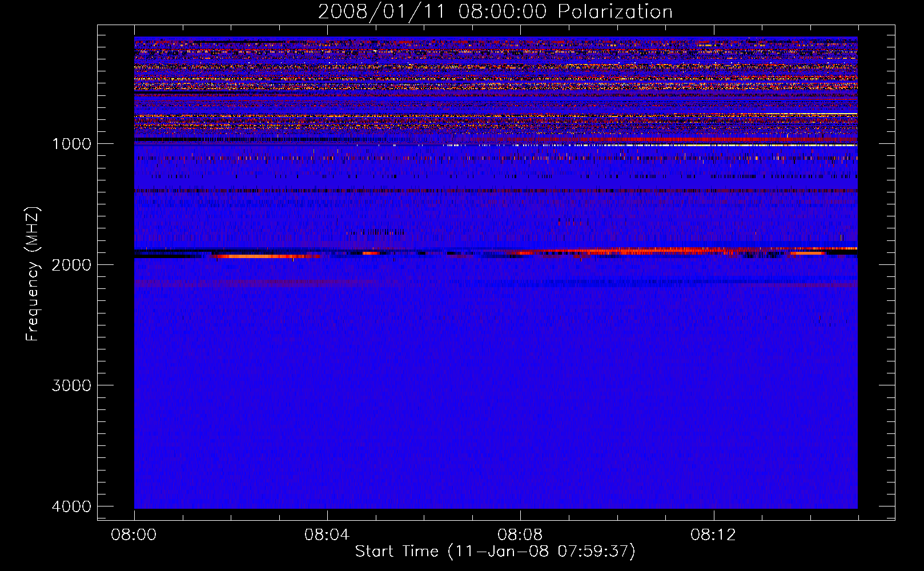Click the 1000 frequency tick label
Viewport: 924px width, 571px height.
click(71, 143)
